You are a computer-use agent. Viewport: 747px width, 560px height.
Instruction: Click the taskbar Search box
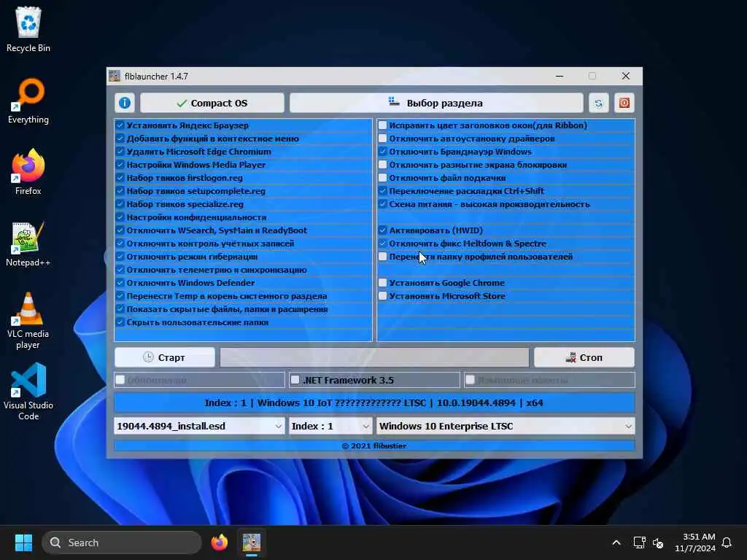point(122,542)
